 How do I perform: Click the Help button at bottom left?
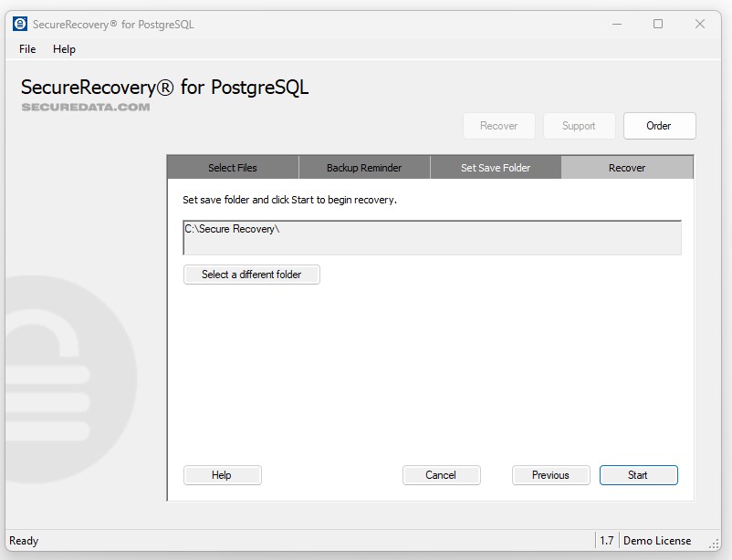click(x=222, y=475)
